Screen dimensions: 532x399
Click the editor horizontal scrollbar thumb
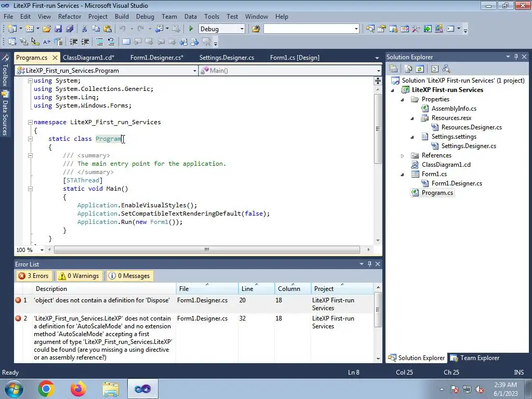coord(207,250)
